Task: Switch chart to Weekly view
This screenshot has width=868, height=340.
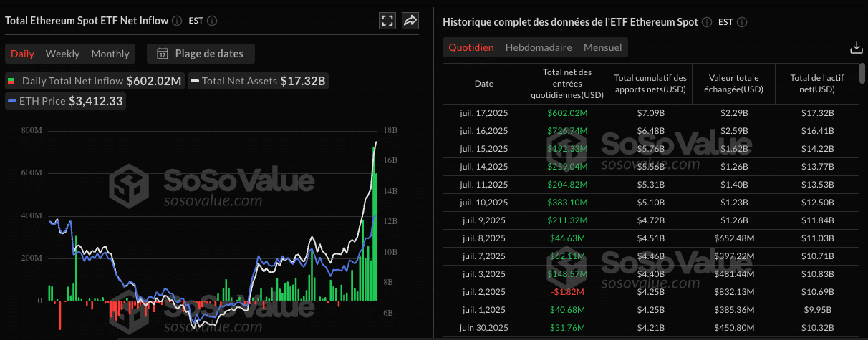Action: (x=62, y=54)
